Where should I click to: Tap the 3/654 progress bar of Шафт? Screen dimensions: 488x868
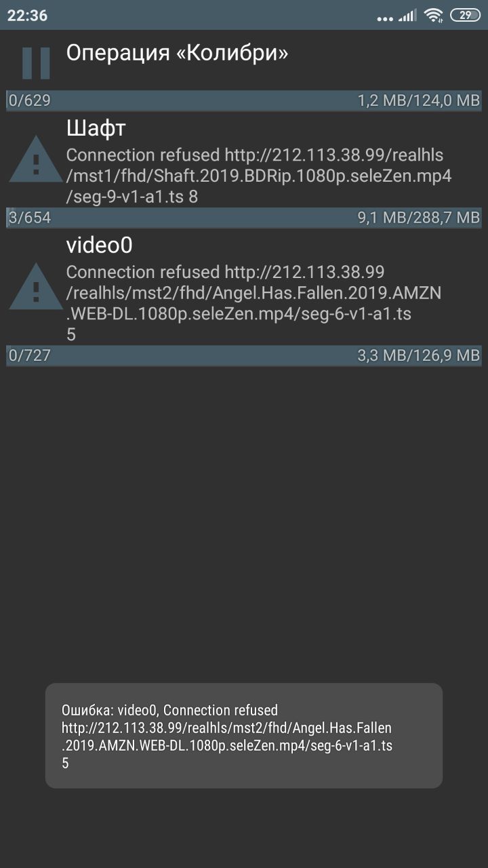(x=244, y=218)
